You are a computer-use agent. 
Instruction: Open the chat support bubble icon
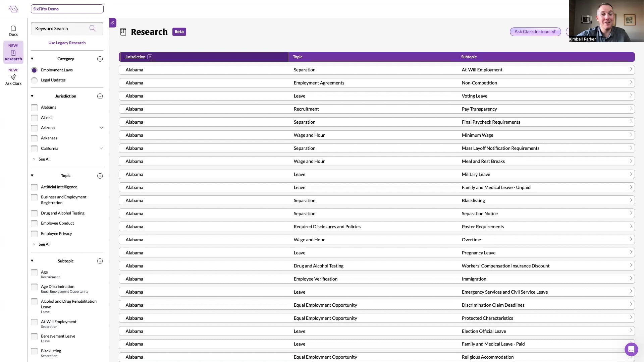[x=631, y=349]
